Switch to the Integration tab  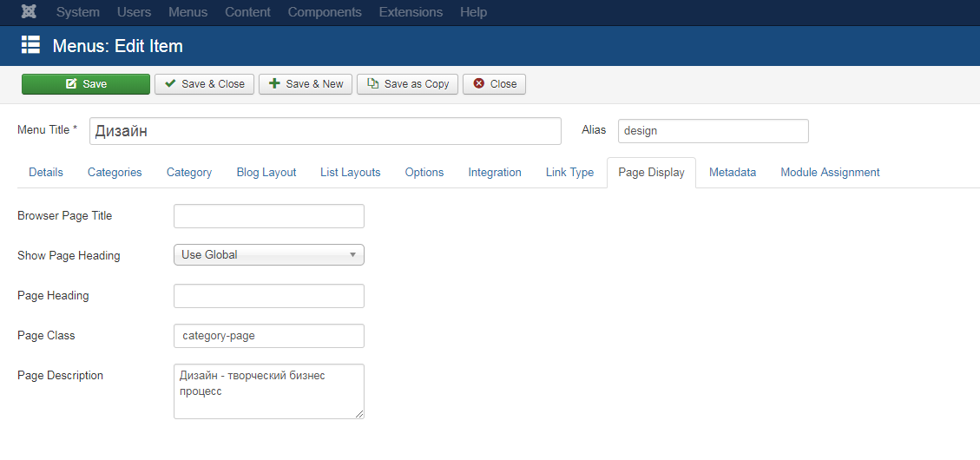[x=495, y=173]
